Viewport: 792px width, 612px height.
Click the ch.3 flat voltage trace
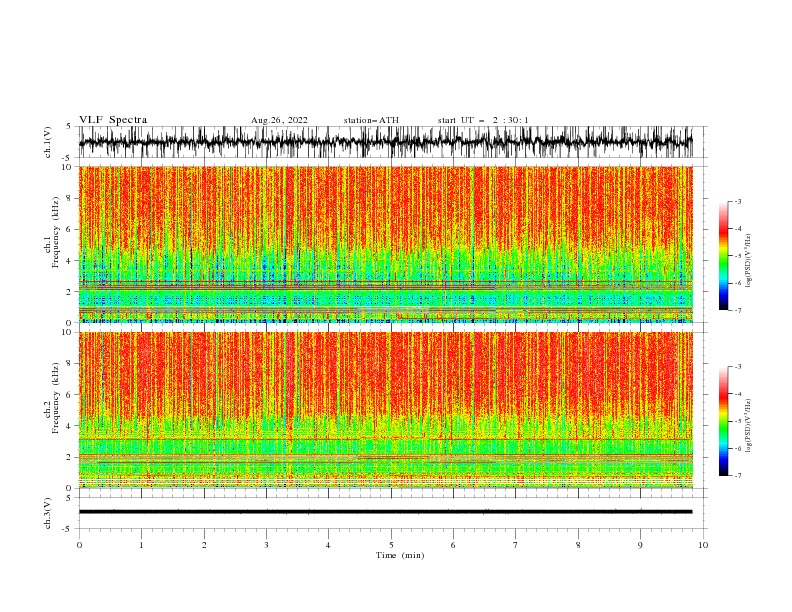click(x=385, y=512)
